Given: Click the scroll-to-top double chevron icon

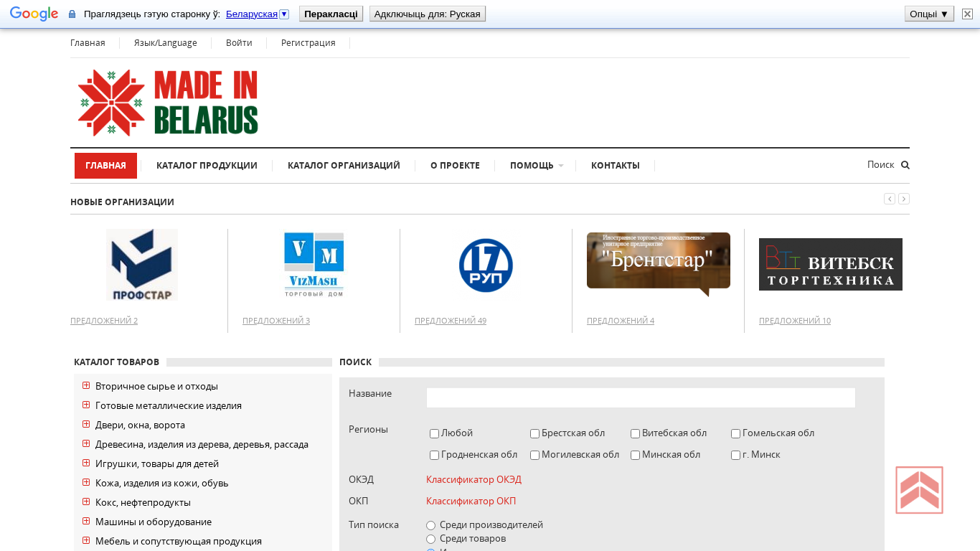Looking at the screenshot, I should coord(919,490).
